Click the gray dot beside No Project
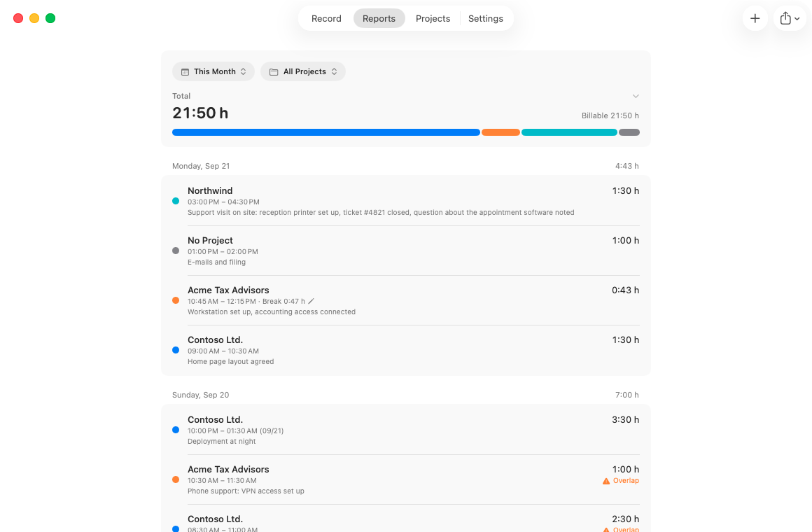 [176, 251]
